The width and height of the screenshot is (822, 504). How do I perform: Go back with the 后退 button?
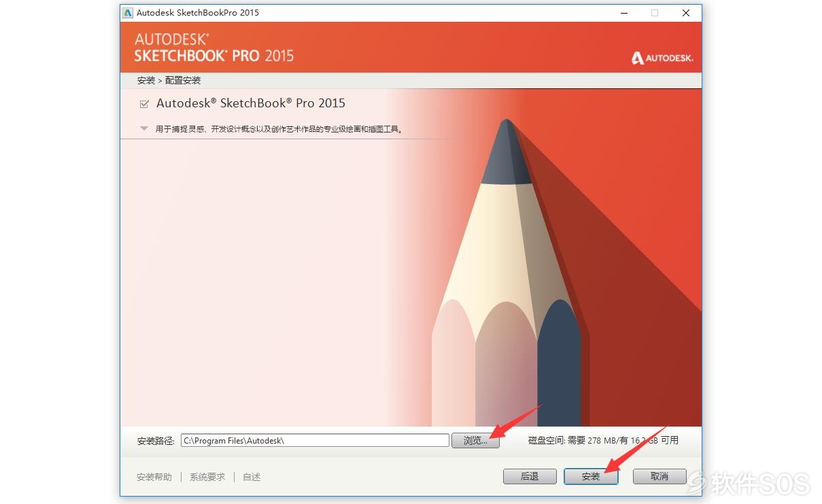tap(530, 476)
